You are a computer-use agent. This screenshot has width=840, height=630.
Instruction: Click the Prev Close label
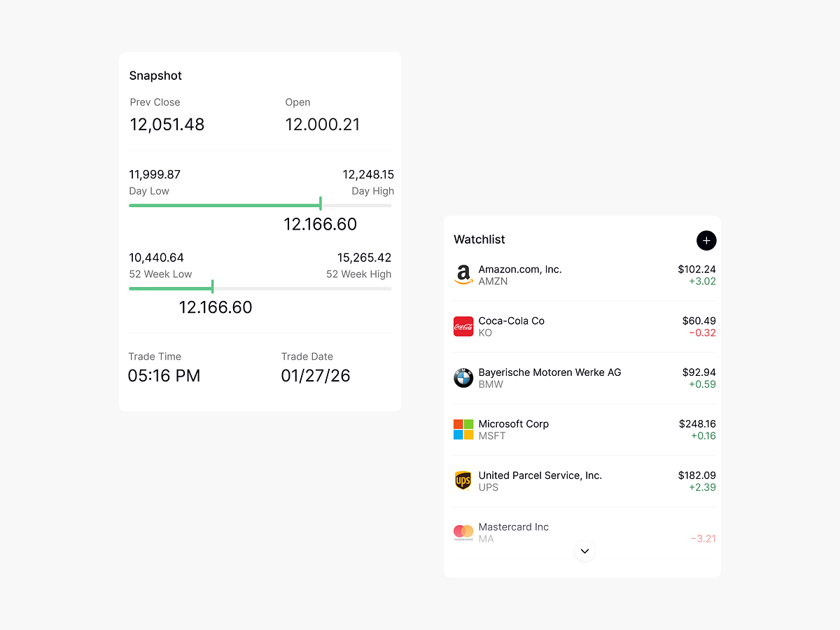pos(155,102)
